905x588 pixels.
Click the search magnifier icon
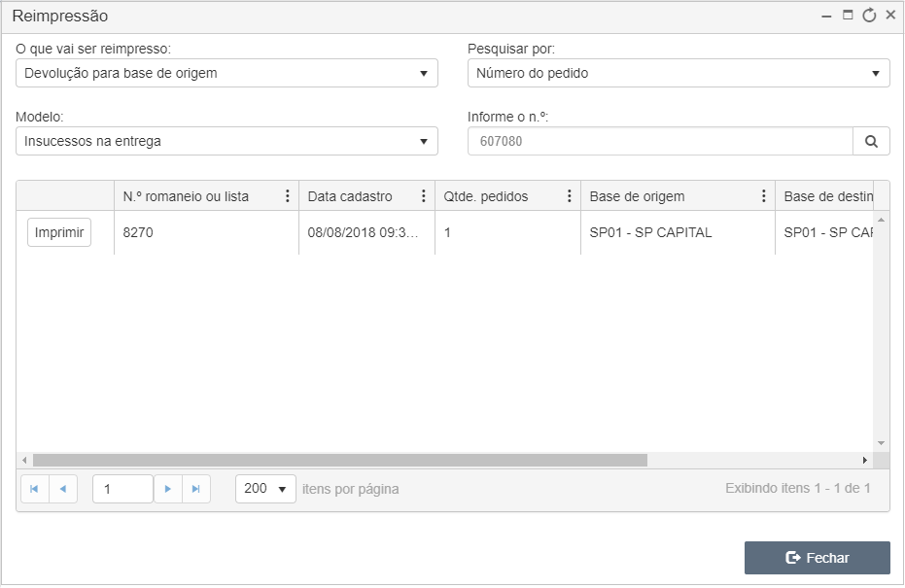tap(871, 141)
